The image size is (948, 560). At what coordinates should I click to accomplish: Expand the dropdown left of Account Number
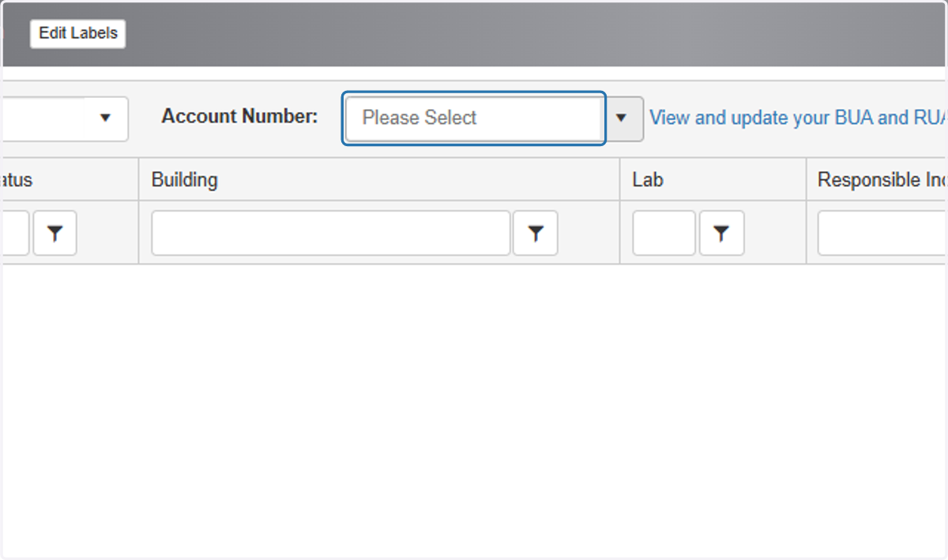[104, 118]
